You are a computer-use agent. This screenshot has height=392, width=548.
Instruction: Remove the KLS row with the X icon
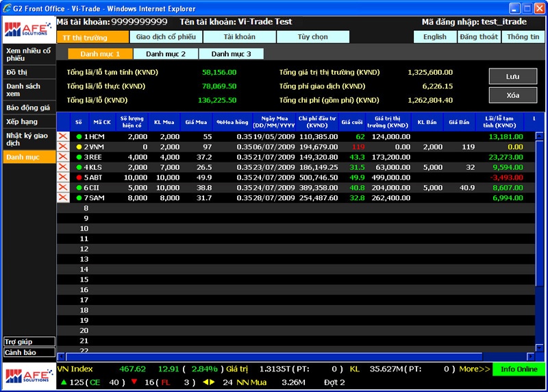tap(63, 167)
